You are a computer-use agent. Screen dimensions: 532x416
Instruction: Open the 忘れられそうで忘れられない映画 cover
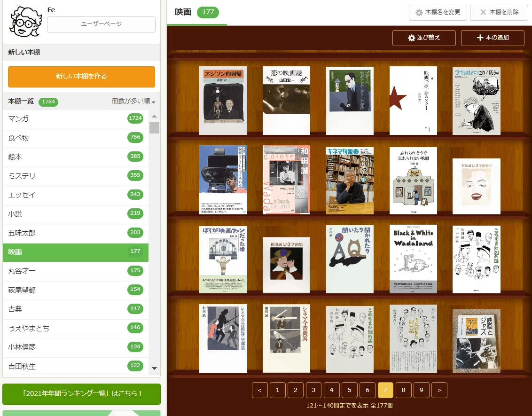click(413, 181)
